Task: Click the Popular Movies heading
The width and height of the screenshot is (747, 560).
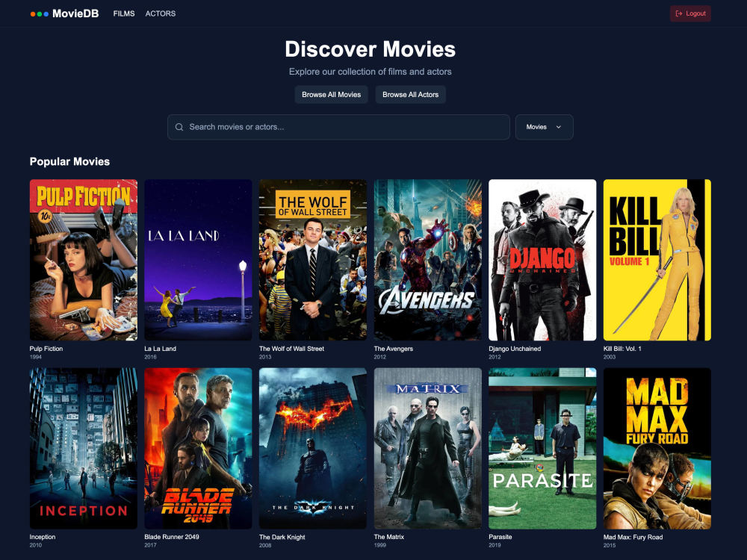Action: point(69,161)
